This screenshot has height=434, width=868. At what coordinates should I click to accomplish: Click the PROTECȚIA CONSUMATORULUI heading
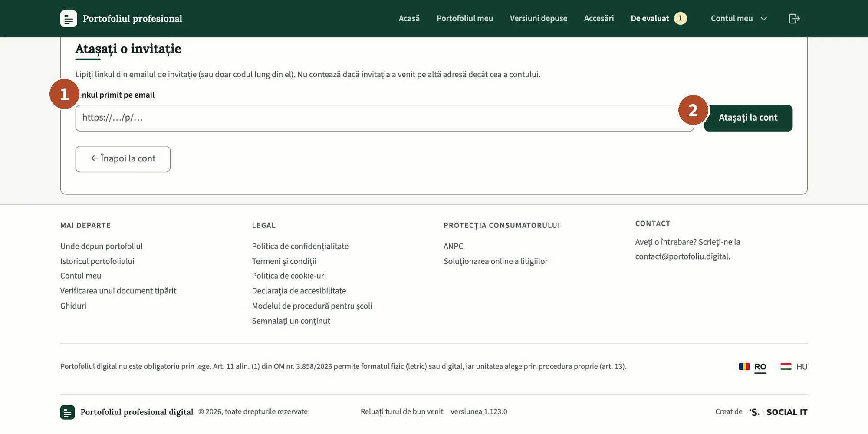point(502,225)
